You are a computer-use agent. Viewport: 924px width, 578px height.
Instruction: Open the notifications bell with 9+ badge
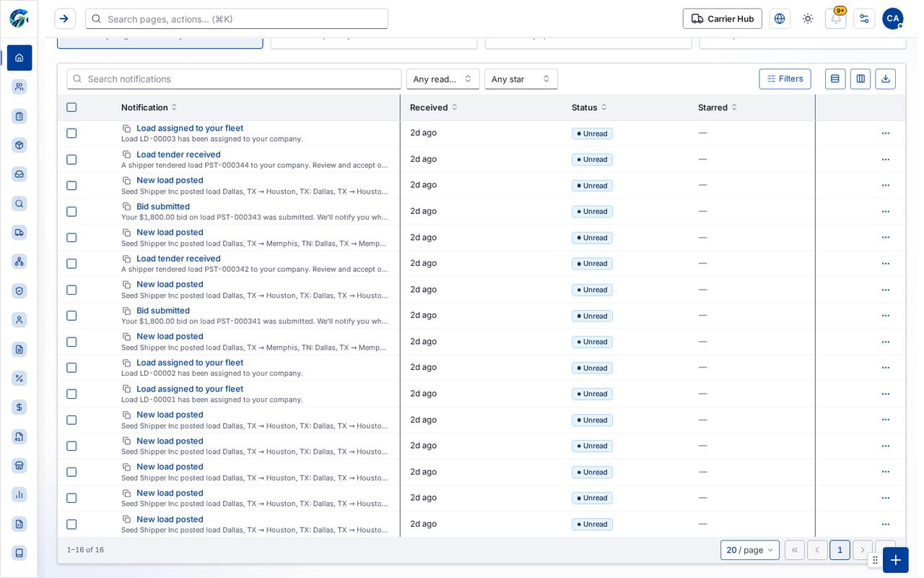[836, 19]
